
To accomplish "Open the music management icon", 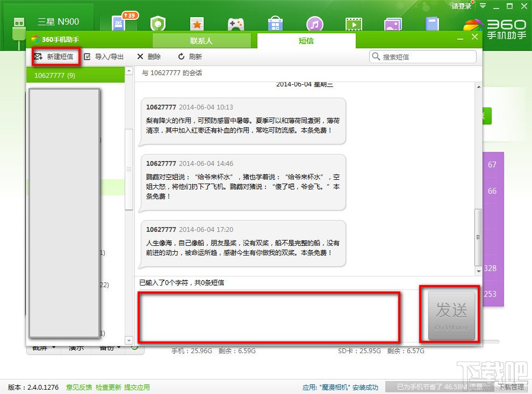I will click(315, 23).
